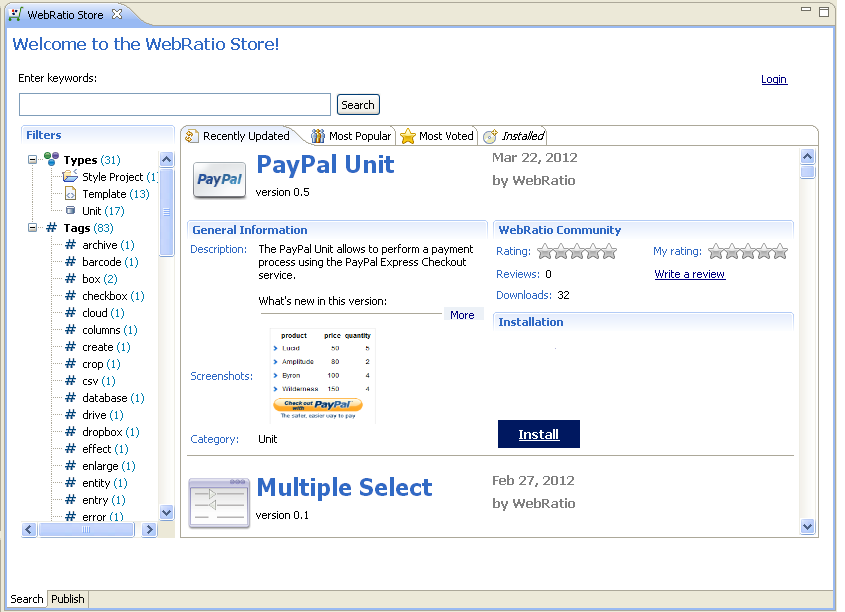845x612 pixels.
Task: Click the Login link
Action: [774, 79]
